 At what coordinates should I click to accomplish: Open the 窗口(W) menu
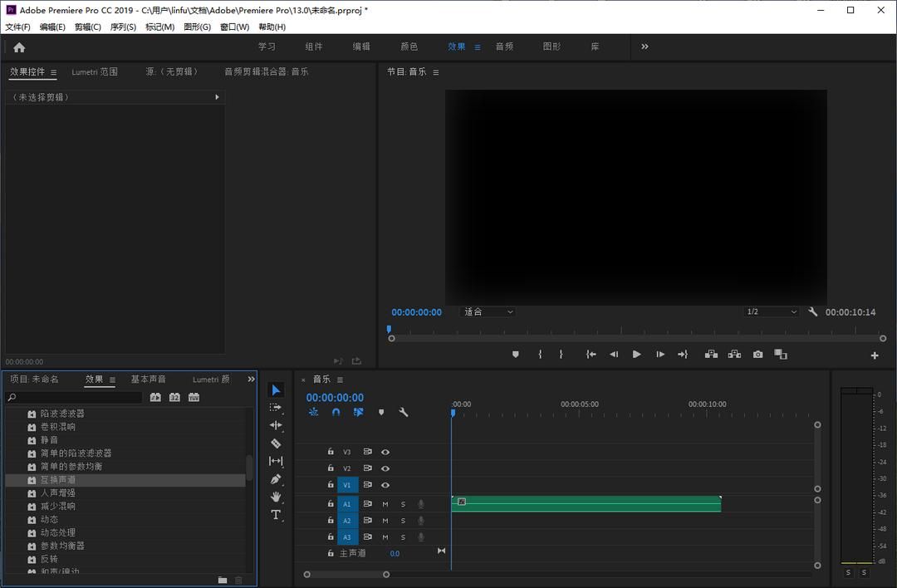tap(234, 27)
